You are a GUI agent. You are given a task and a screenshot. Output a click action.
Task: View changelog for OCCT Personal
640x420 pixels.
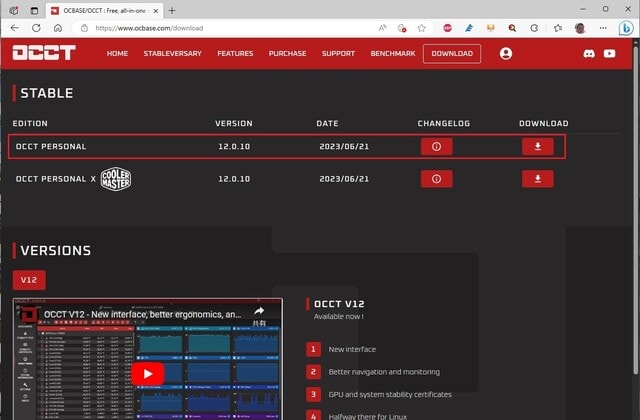click(436, 146)
